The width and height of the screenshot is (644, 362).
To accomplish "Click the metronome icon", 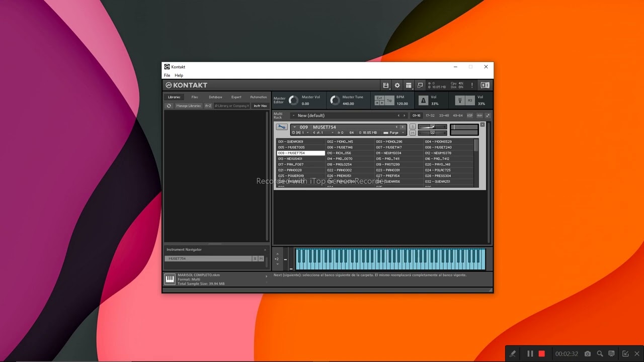I will click(x=423, y=101).
